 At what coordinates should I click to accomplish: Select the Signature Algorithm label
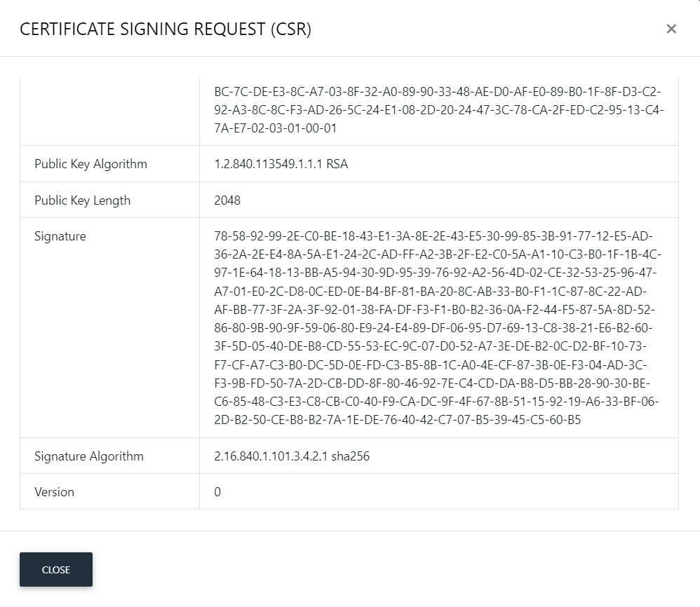coord(89,456)
